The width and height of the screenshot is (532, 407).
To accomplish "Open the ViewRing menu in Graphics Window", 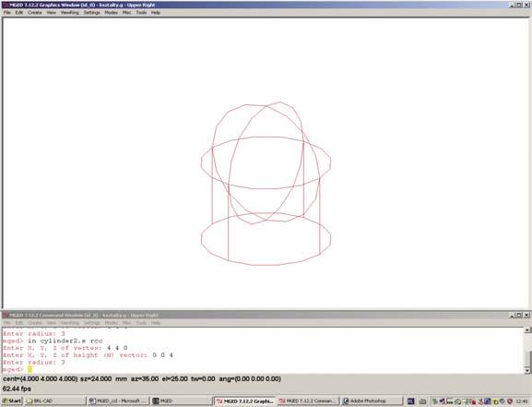I will click(69, 13).
